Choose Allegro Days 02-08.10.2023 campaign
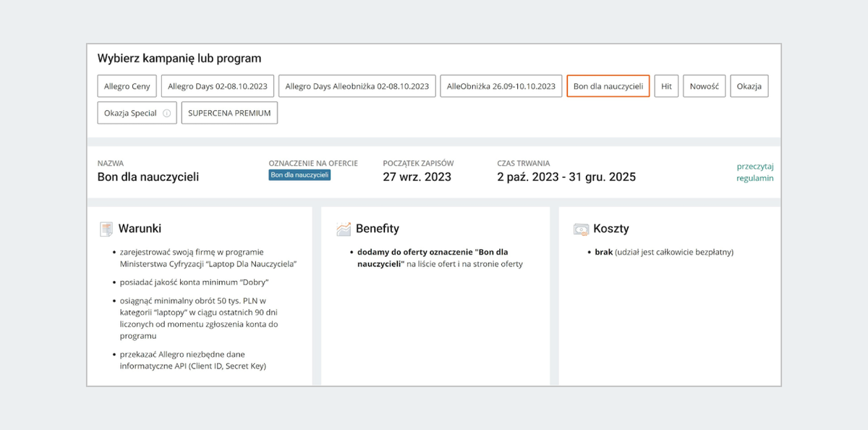 (218, 86)
